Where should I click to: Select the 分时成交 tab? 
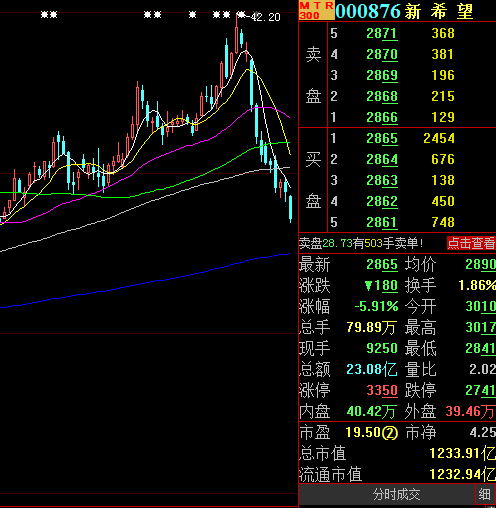click(396, 494)
